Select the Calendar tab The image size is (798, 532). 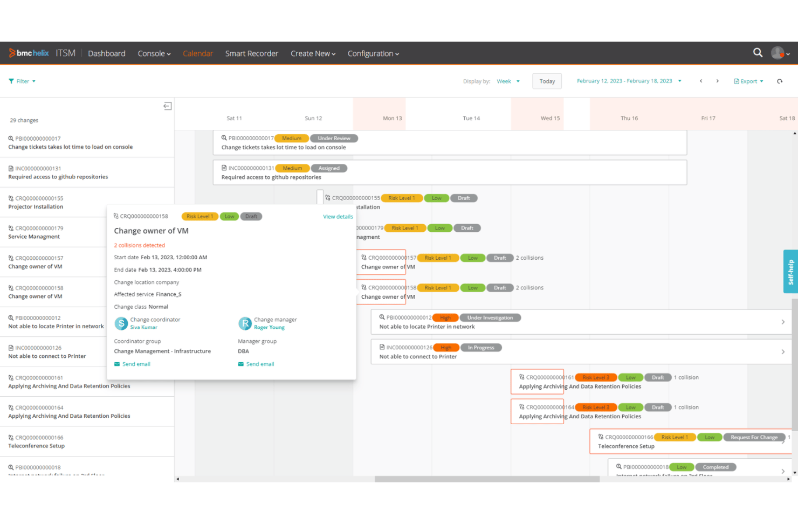pos(198,53)
